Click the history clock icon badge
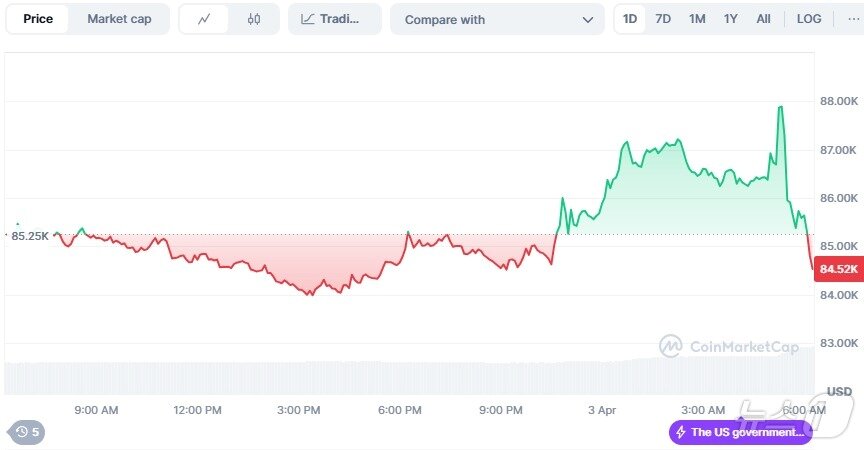 click(26, 432)
